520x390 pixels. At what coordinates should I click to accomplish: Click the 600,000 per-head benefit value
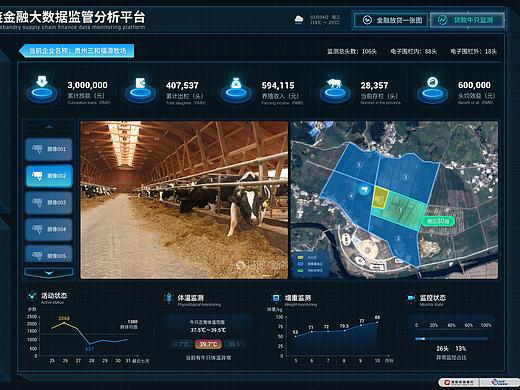tap(474, 85)
